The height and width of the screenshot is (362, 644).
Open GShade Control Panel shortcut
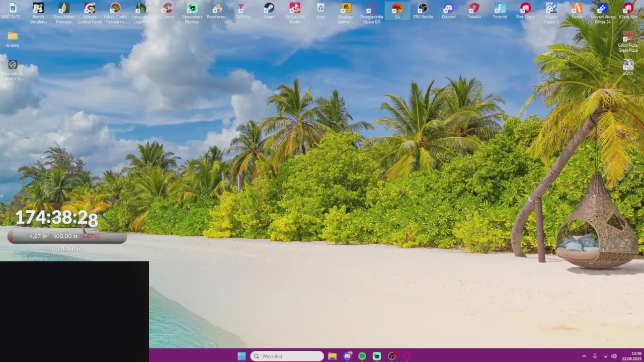(x=90, y=13)
